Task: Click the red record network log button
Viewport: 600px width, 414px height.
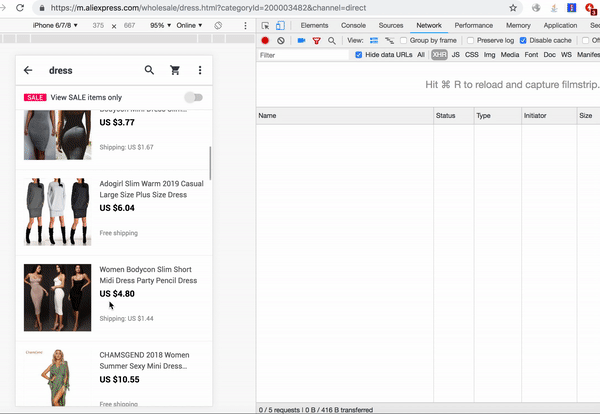Action: (265, 40)
